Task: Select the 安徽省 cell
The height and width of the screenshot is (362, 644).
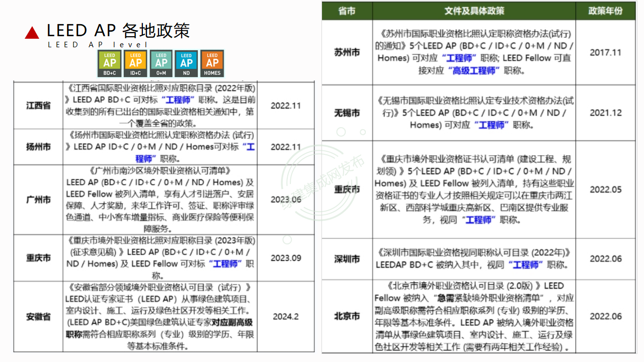Action: point(39,317)
